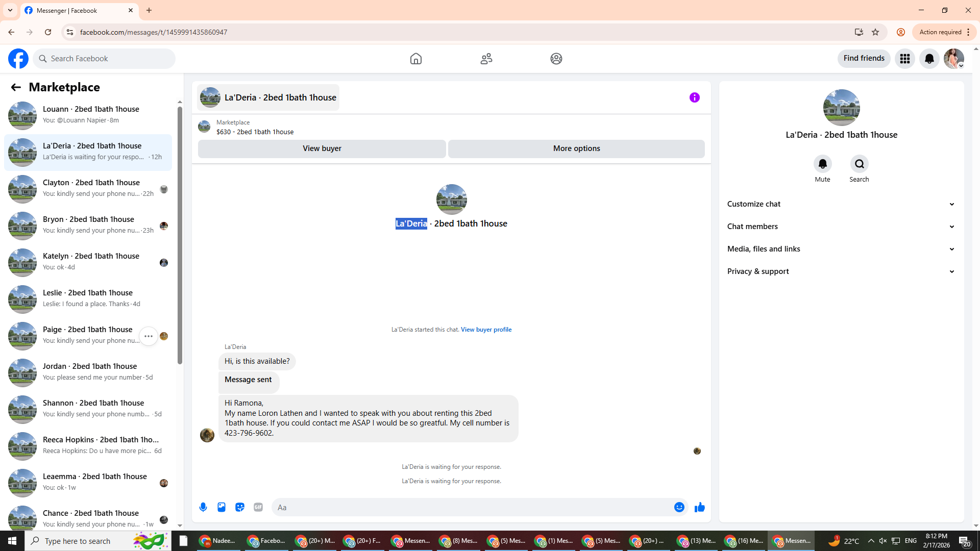The height and width of the screenshot is (551, 980).
Task: Click the voice clip microphone icon
Action: coord(203,507)
